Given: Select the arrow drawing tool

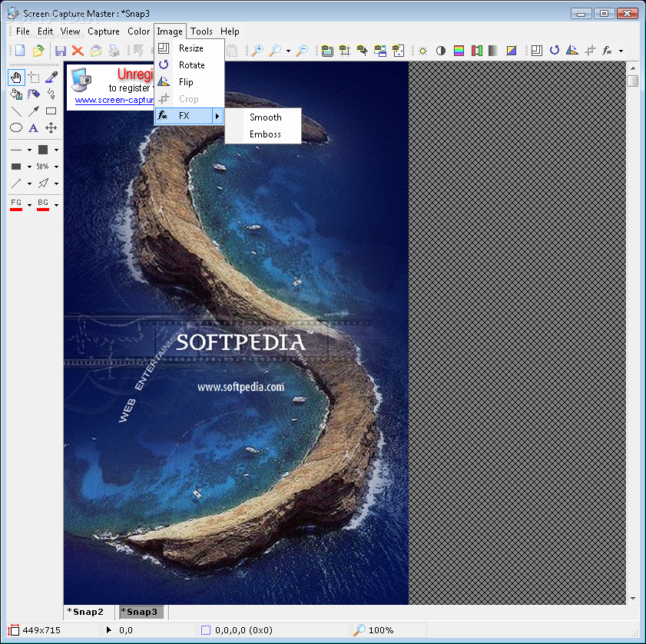Looking at the screenshot, I should 34,111.
